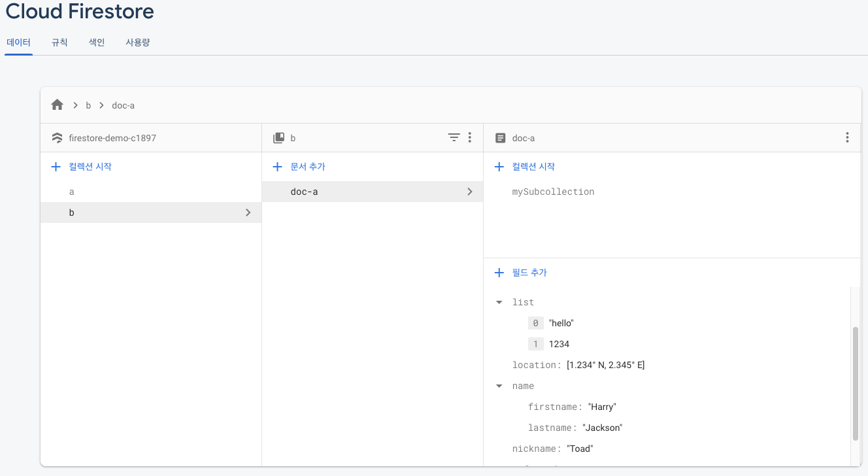
Task: Click 컬렉션 시작 in the doc-a panel
Action: click(x=533, y=167)
